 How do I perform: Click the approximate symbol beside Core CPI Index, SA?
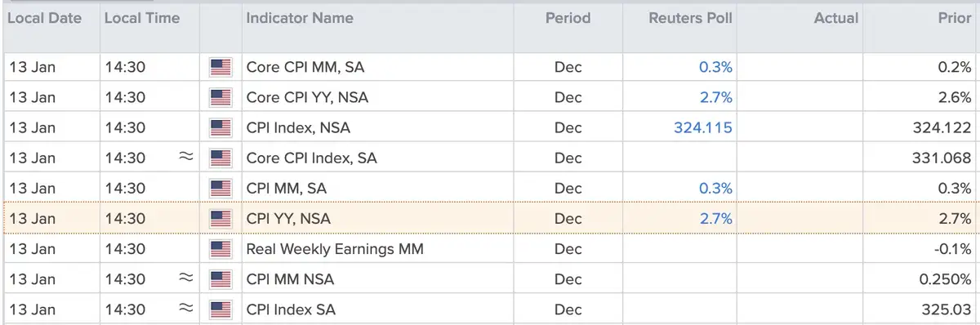point(186,157)
